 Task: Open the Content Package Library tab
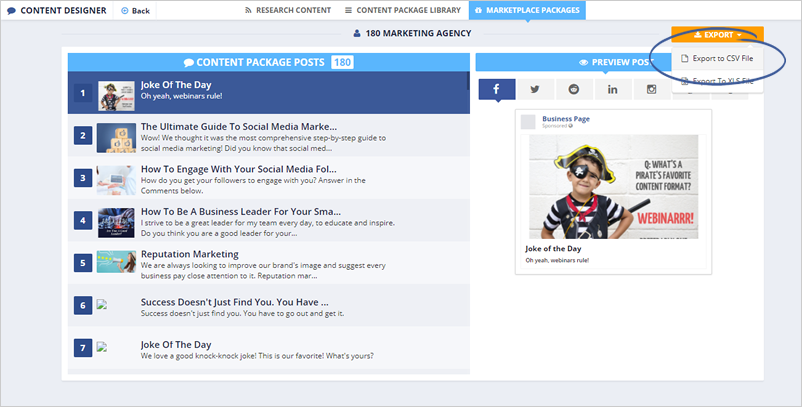[x=403, y=10]
